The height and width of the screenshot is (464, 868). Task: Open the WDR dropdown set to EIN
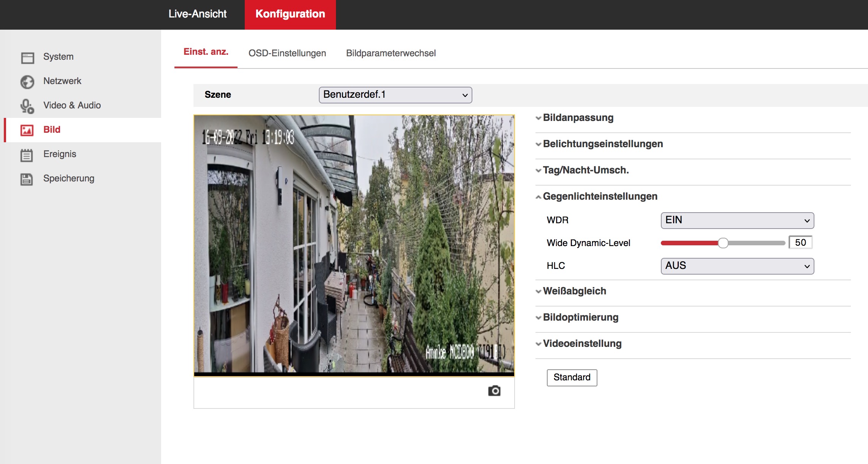737,220
